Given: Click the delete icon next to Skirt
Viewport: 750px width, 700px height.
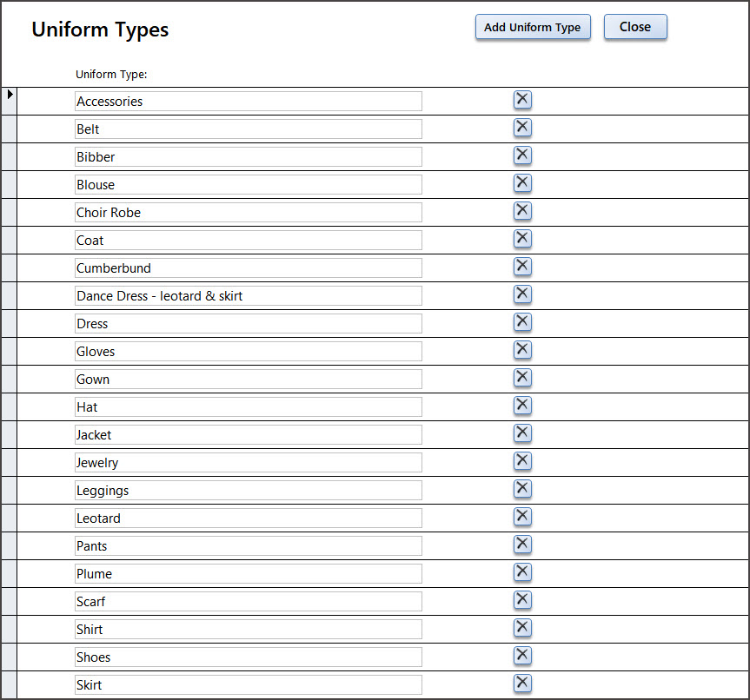Looking at the screenshot, I should pyautogui.click(x=521, y=683).
